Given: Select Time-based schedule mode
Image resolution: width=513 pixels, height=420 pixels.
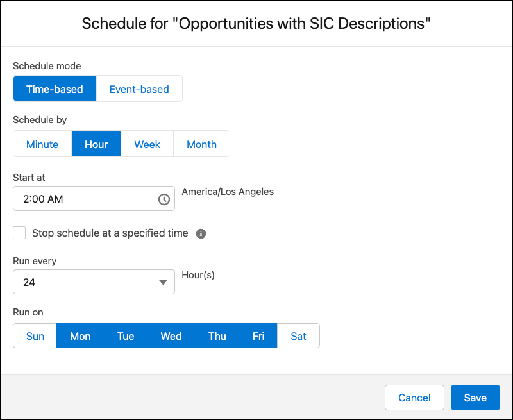Looking at the screenshot, I should click(55, 88).
